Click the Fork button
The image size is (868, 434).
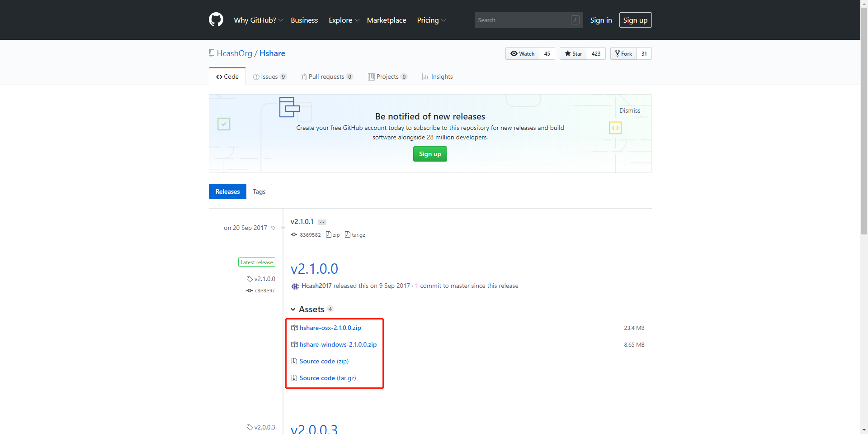click(623, 53)
